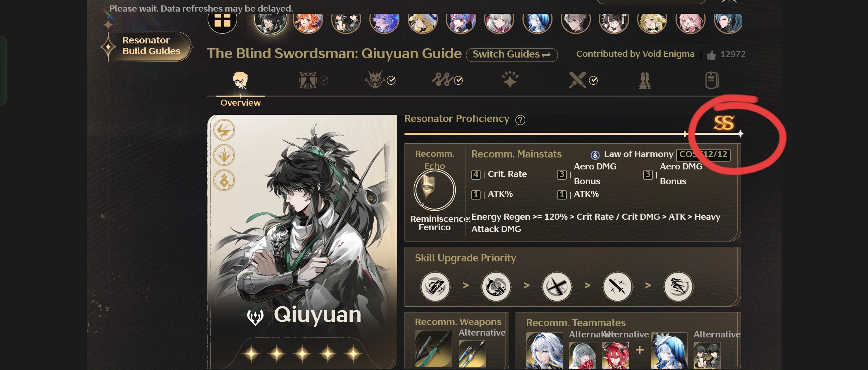Click the lightning skill icon on Qiuyuan's portrait

pos(224,130)
